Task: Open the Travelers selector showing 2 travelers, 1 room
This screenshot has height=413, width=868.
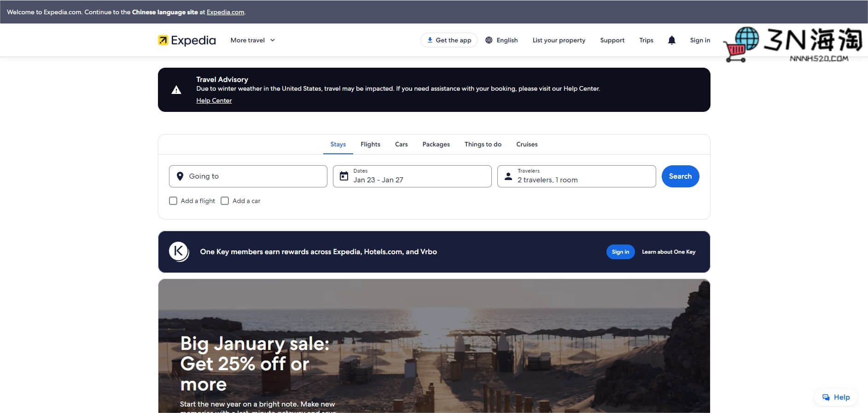Action: pos(577,176)
